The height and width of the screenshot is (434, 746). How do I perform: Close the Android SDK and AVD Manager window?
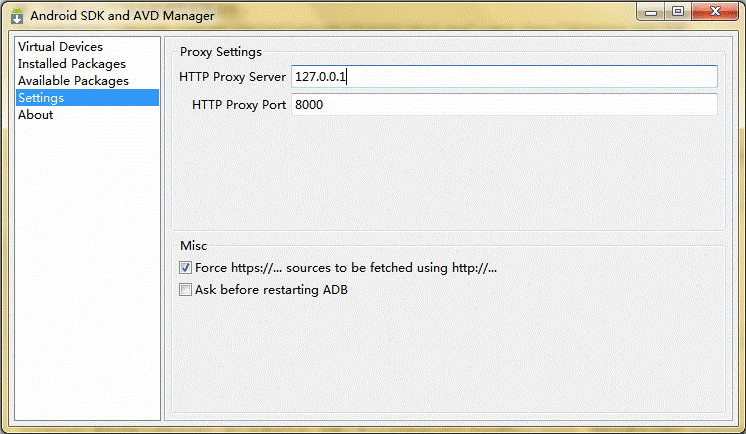coord(715,11)
